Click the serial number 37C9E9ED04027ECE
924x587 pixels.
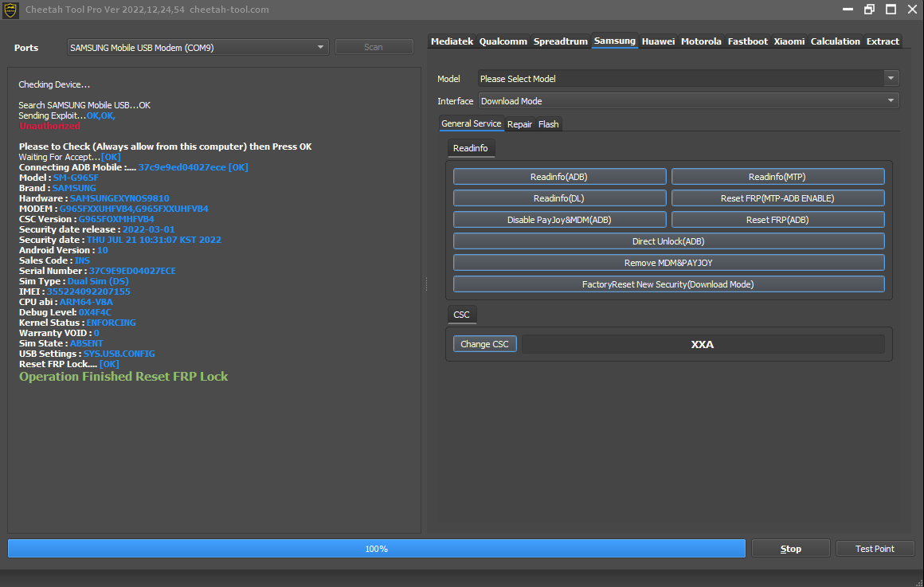132,271
